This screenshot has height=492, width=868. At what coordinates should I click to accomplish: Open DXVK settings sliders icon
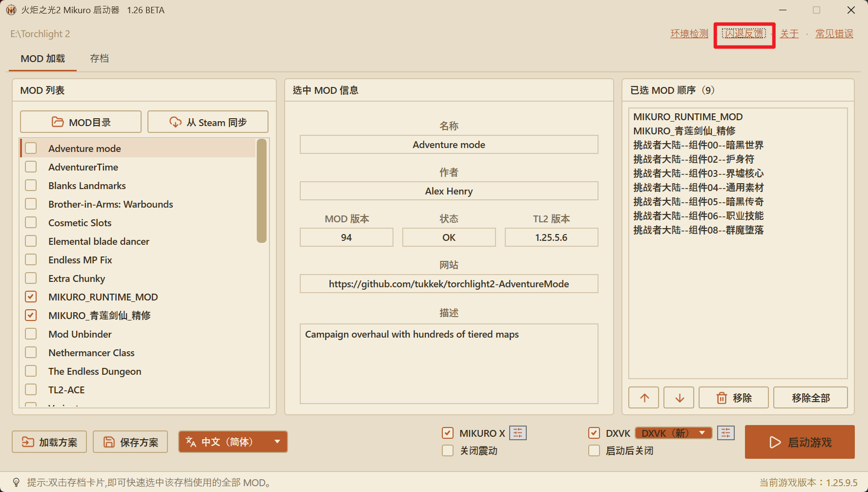(726, 433)
